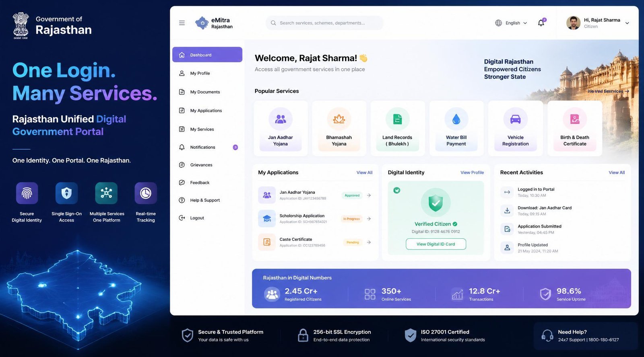
Task: Click the Service Uptime shield icon
Action: 545,294
